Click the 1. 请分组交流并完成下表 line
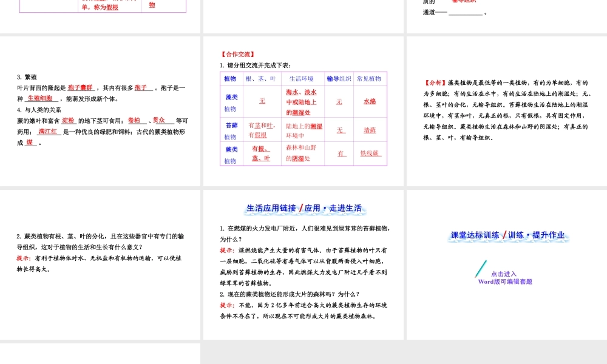This screenshot has width=607, height=364. tap(255, 66)
